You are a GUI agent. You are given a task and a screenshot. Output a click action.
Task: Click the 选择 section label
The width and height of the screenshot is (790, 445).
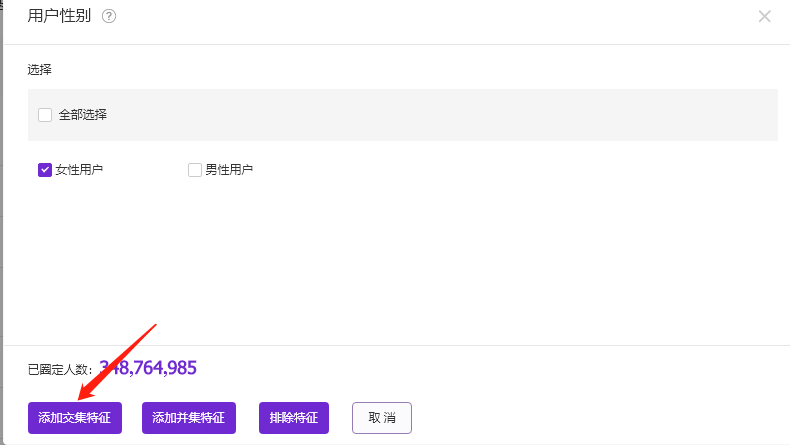[39, 70]
